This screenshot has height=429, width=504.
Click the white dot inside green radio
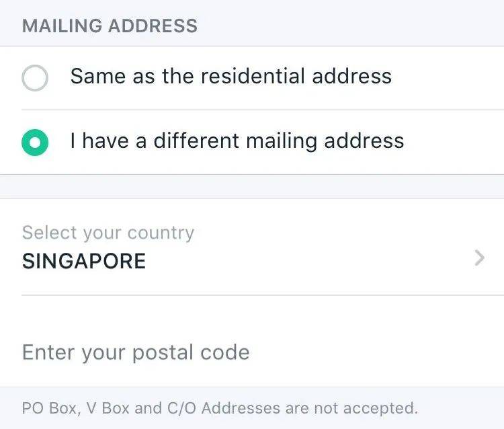click(x=35, y=142)
